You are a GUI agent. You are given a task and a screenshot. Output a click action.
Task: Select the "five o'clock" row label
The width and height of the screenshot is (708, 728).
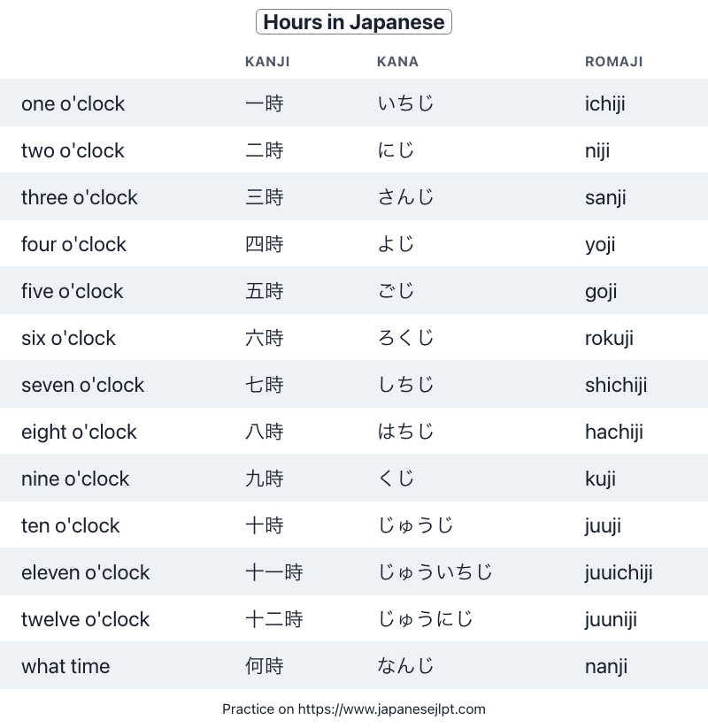72,291
